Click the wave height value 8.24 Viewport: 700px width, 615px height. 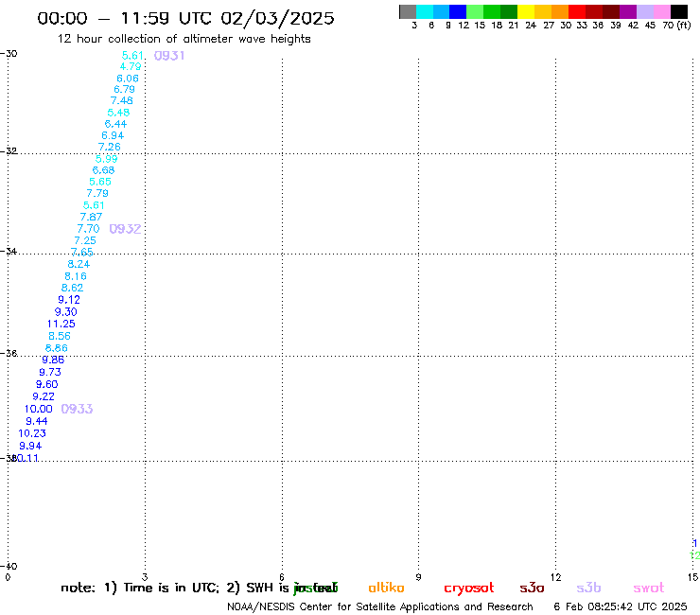click(79, 264)
